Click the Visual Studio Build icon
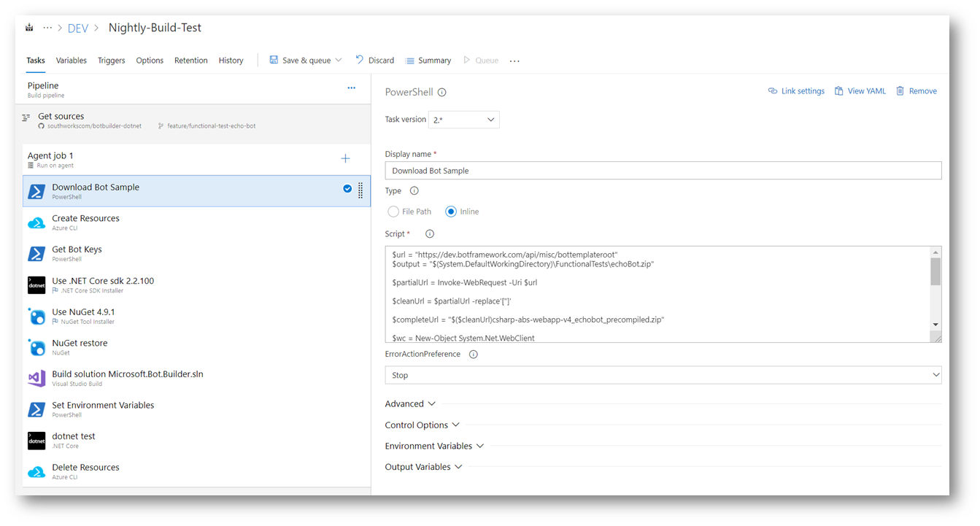This screenshot has height=526, width=980. [x=36, y=379]
